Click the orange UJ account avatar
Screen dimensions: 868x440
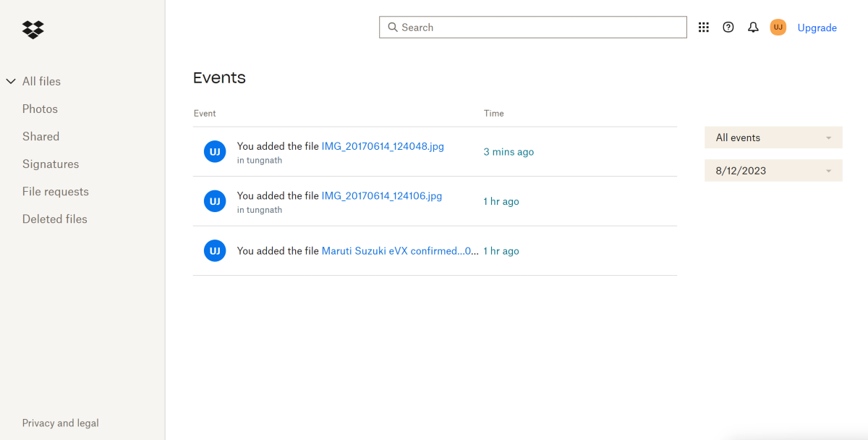click(x=778, y=27)
